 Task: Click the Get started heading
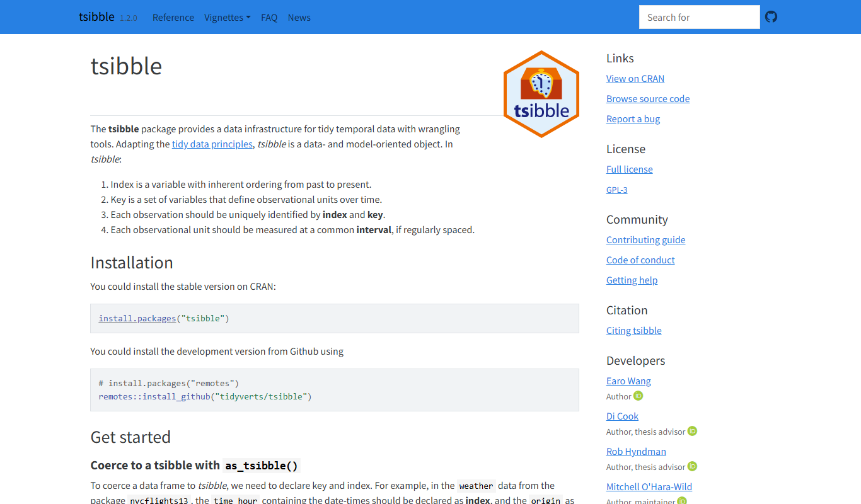pos(131,437)
